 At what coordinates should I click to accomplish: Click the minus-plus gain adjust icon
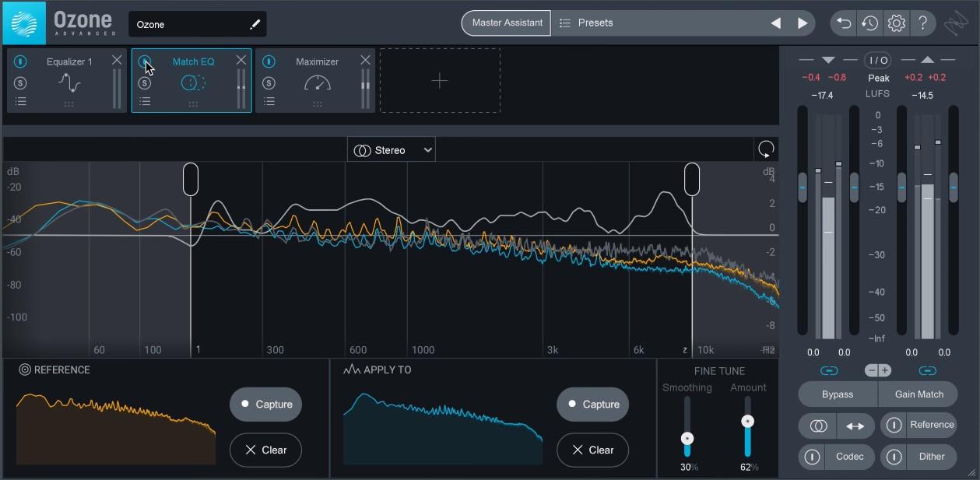(x=878, y=370)
